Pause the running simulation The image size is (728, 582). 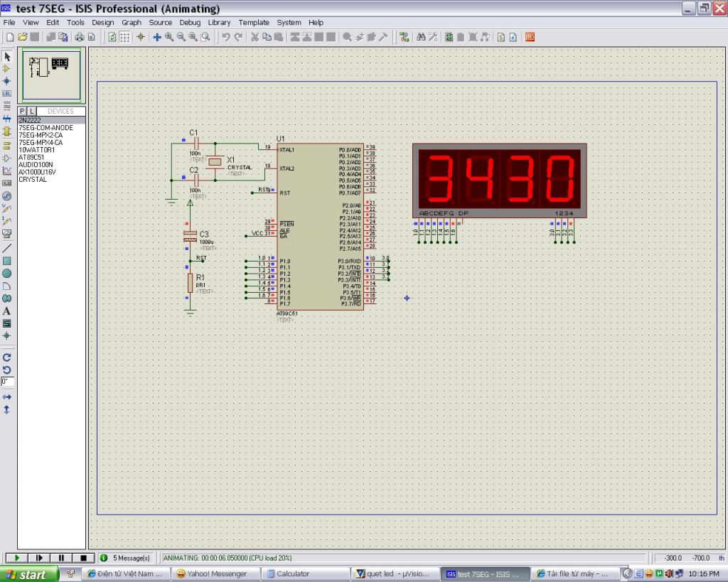[61, 559]
